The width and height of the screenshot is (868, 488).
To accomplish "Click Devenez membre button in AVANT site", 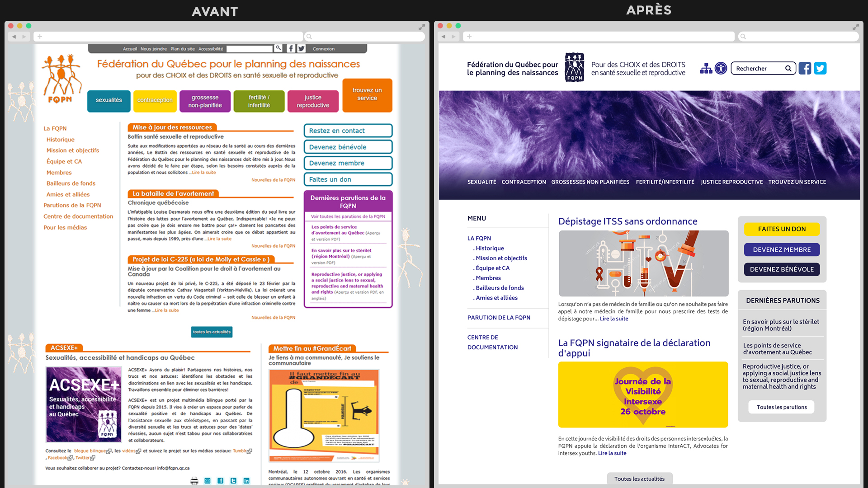I will coord(348,163).
